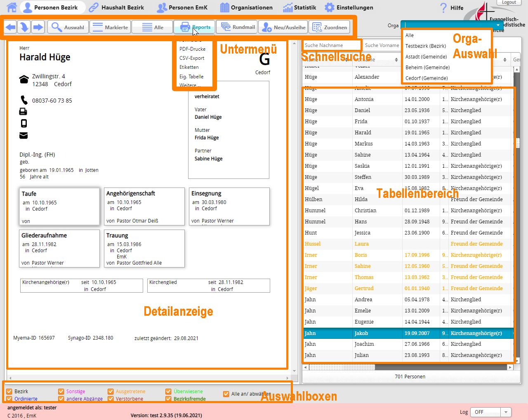Open the Statistik tab
Viewport: 528px width, 420px height.
(x=300, y=7)
